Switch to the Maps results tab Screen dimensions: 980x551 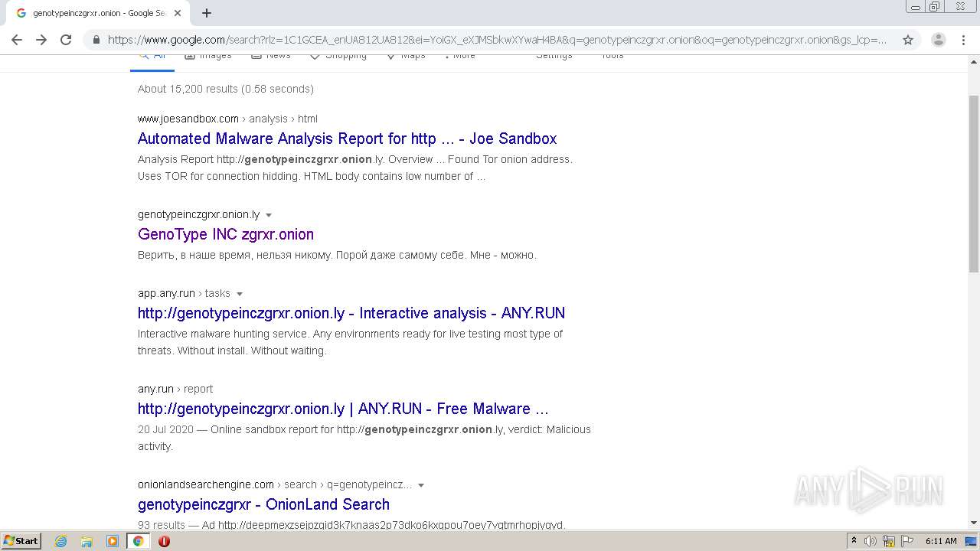(x=407, y=57)
